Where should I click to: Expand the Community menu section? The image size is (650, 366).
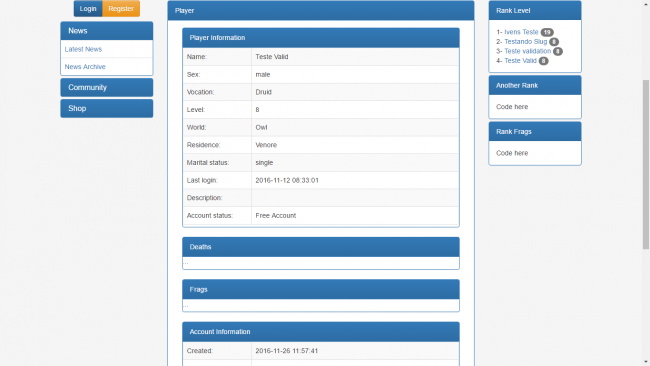107,87
